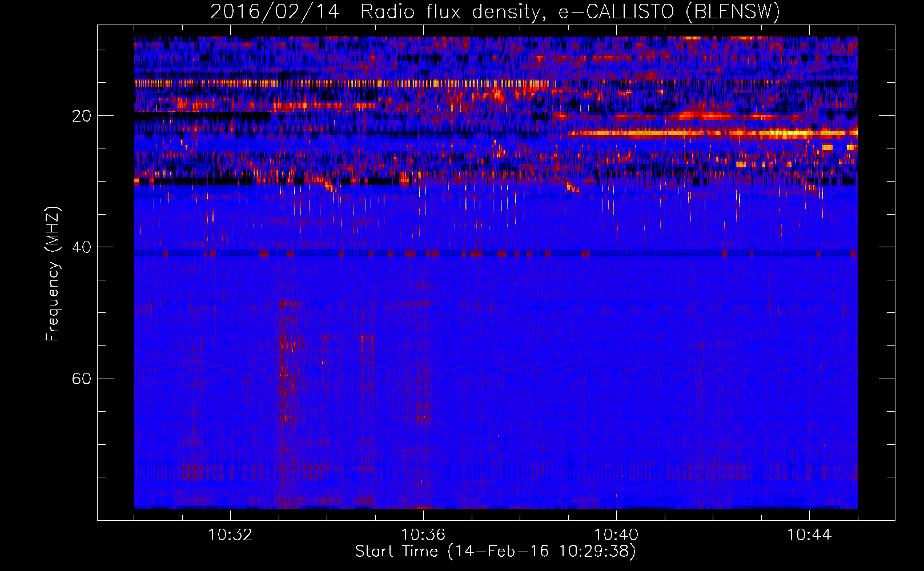Screen dimensions: 924x571
Task: Click the 10:32 time tick label
Action: pyautogui.click(x=230, y=534)
